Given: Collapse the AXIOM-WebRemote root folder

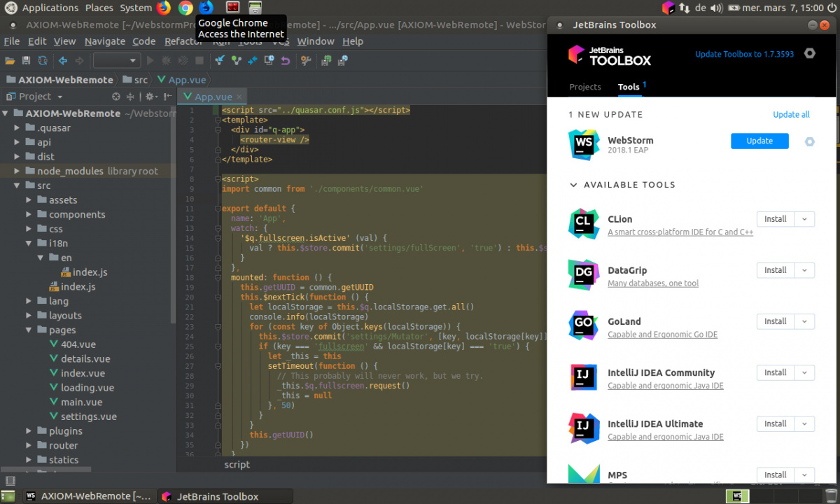Looking at the screenshot, I should click(x=6, y=113).
